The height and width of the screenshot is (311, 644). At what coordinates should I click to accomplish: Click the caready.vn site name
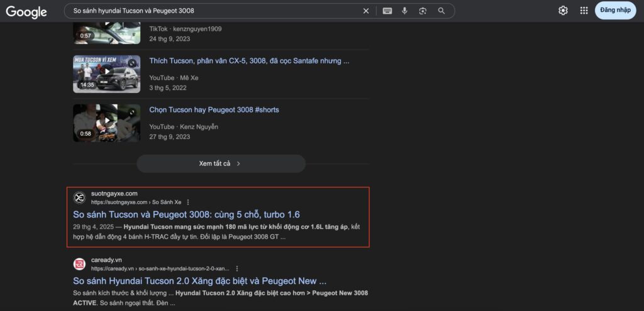[x=106, y=260]
